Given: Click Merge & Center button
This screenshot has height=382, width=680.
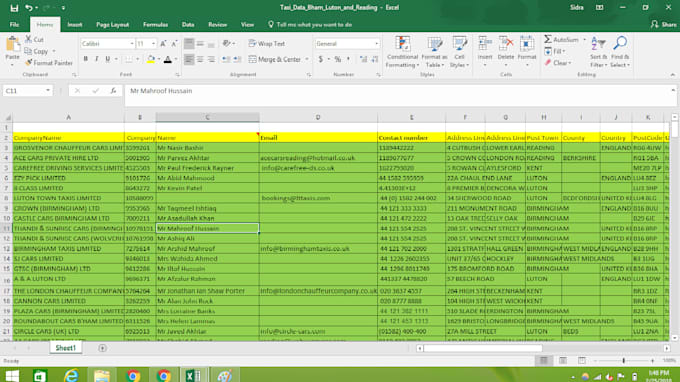Looking at the screenshot, I should (x=275, y=59).
